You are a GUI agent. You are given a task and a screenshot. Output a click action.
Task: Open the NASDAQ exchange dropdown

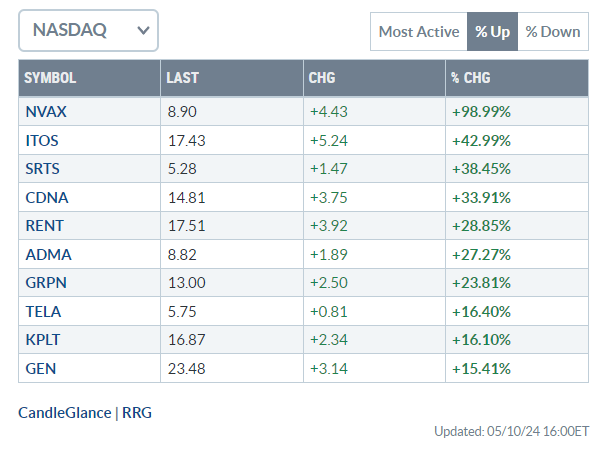(x=88, y=31)
